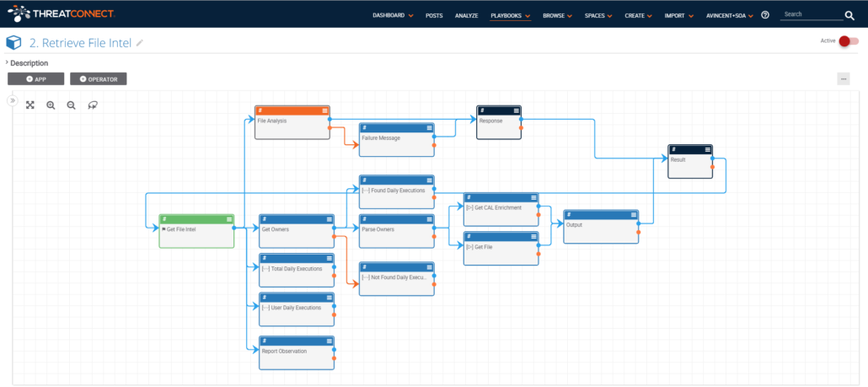The width and height of the screenshot is (868, 387).
Task: Open the help question mark icon
Action: point(765,15)
